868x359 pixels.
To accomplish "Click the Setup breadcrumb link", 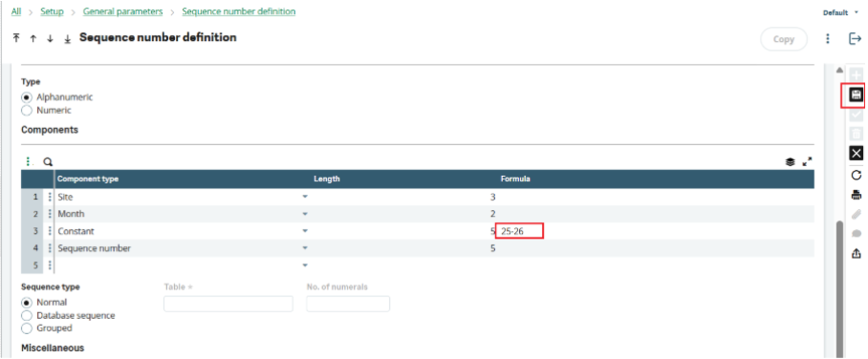I will coord(52,11).
